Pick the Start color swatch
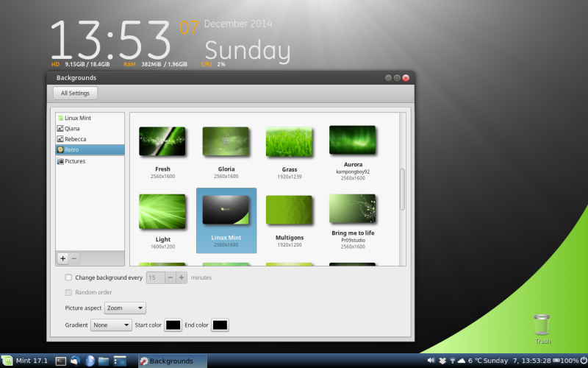 [173, 325]
